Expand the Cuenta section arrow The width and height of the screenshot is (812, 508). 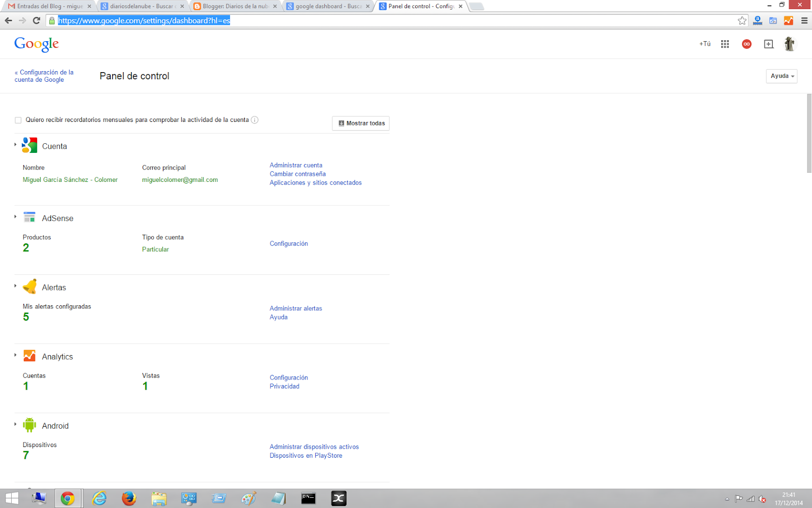(15, 145)
